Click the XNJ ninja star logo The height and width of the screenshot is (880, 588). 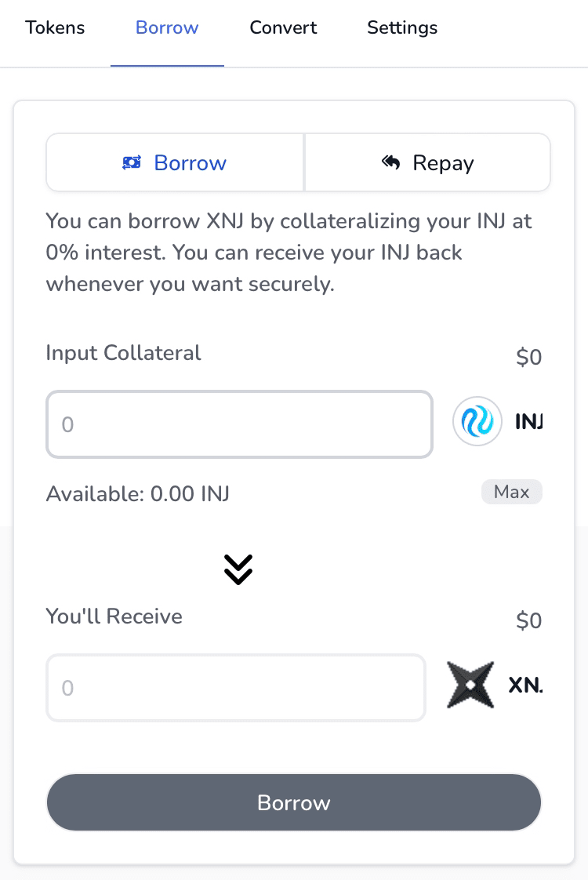coord(470,685)
